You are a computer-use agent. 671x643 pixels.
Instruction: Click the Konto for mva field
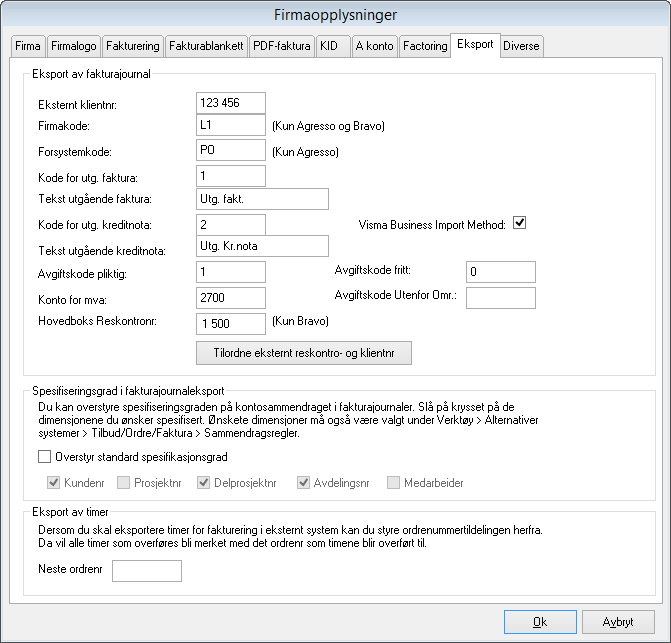coord(231,298)
